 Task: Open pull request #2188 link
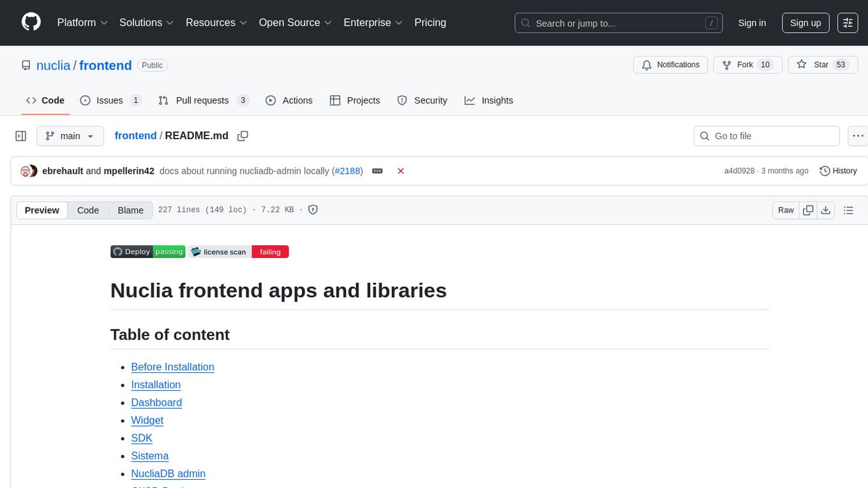[347, 171]
